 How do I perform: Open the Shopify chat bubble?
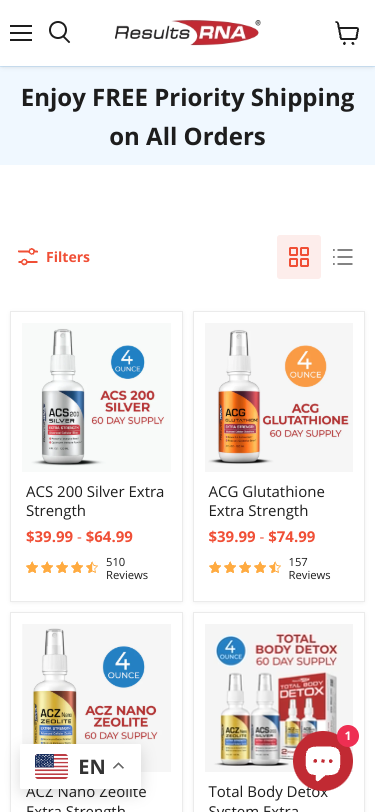point(323,761)
